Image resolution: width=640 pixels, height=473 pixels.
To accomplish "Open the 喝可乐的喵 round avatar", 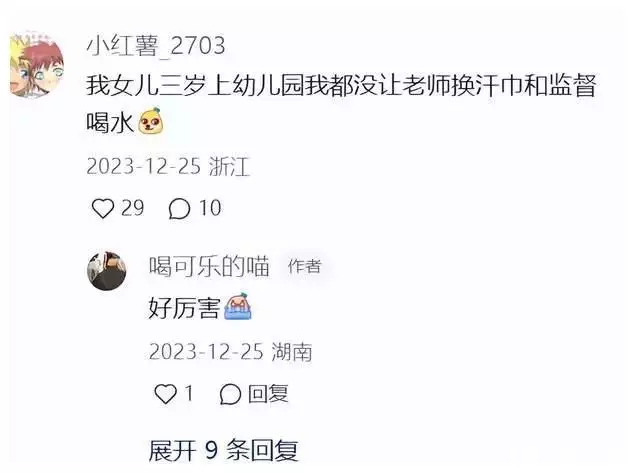I will [x=107, y=271].
